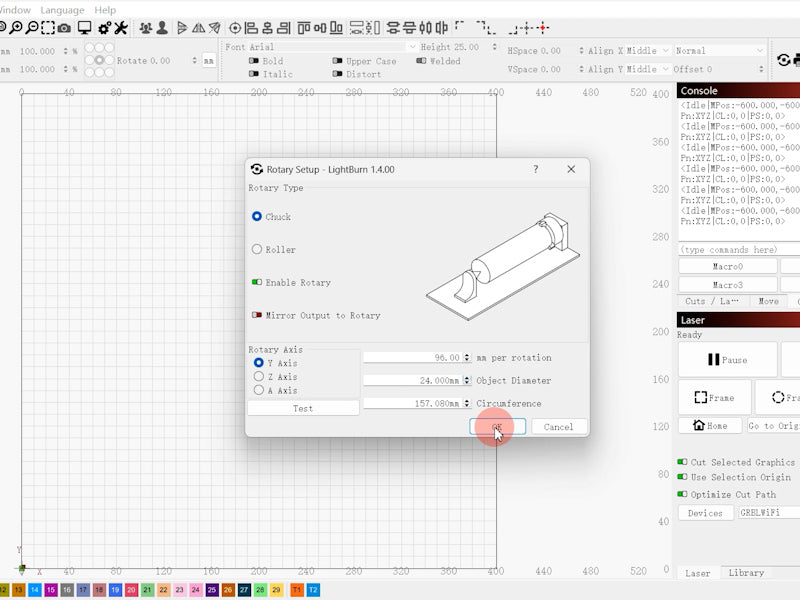Select the Chuck rotary type

pyautogui.click(x=257, y=216)
